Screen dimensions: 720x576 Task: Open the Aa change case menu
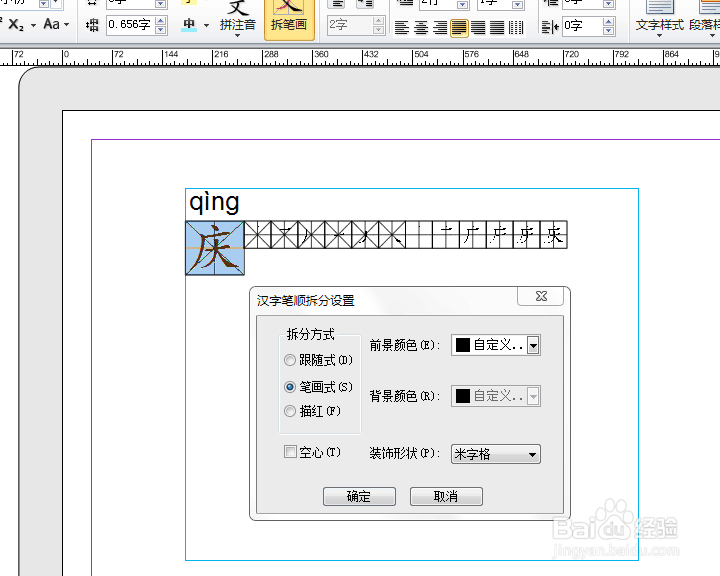click(51, 24)
